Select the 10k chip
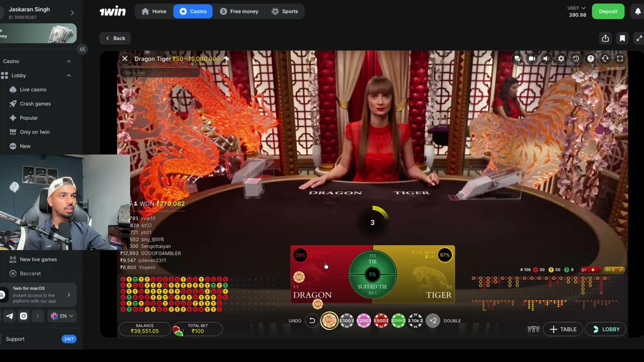644x362 pixels. coord(415,321)
